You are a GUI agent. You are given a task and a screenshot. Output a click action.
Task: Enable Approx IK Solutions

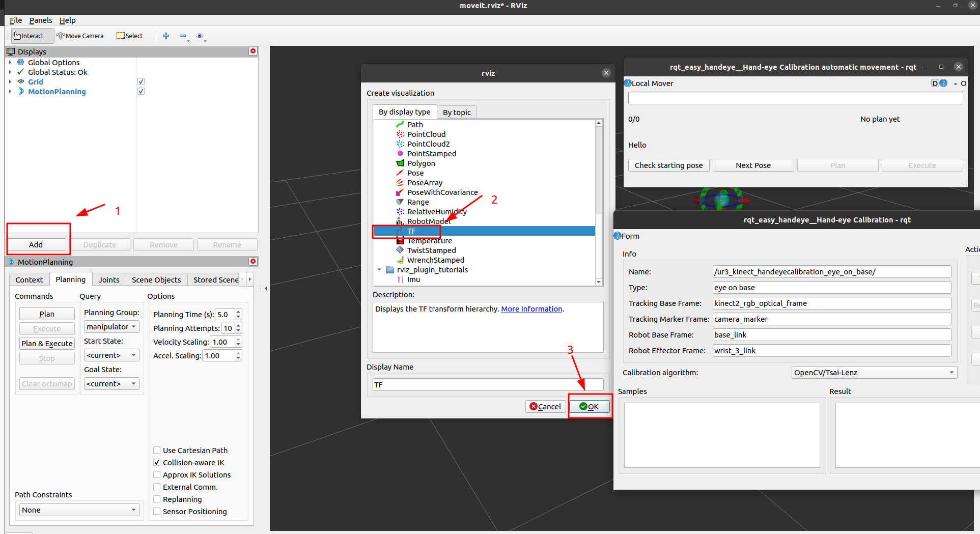point(157,474)
